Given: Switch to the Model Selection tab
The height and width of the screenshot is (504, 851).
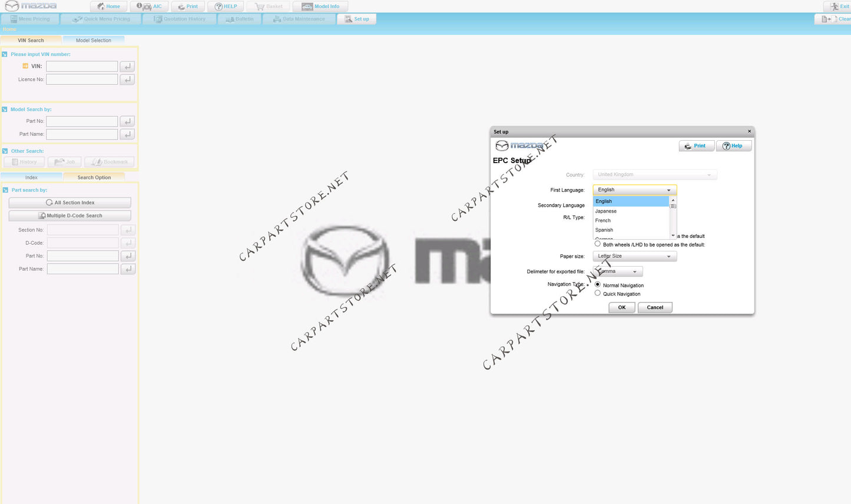Looking at the screenshot, I should [x=93, y=41].
